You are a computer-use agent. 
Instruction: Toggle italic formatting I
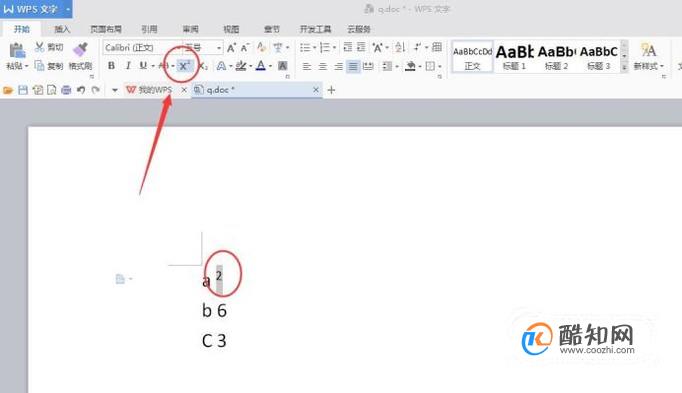click(x=128, y=66)
